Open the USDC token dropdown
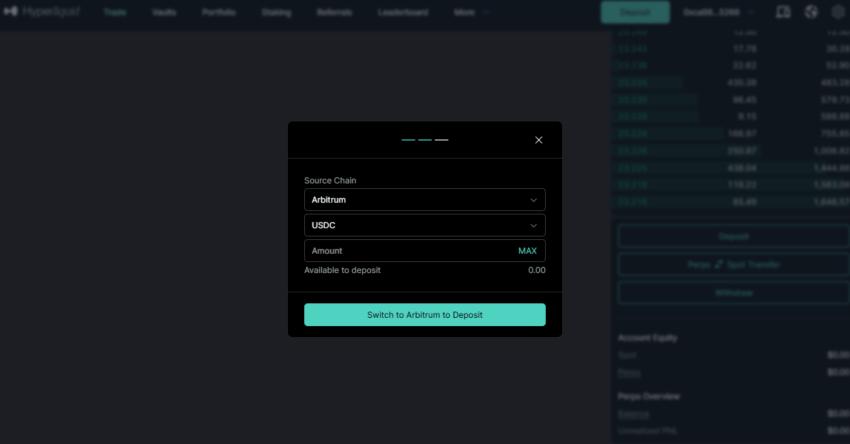850x444 pixels. [424, 225]
